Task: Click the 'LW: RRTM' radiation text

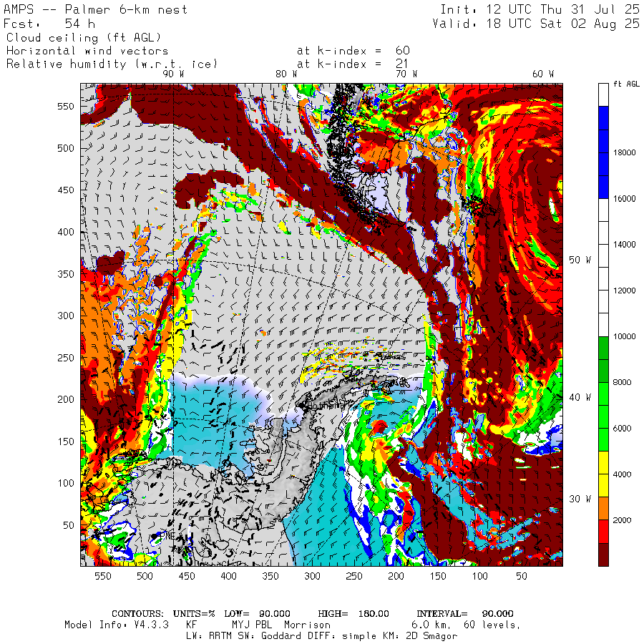Action: (x=210, y=636)
